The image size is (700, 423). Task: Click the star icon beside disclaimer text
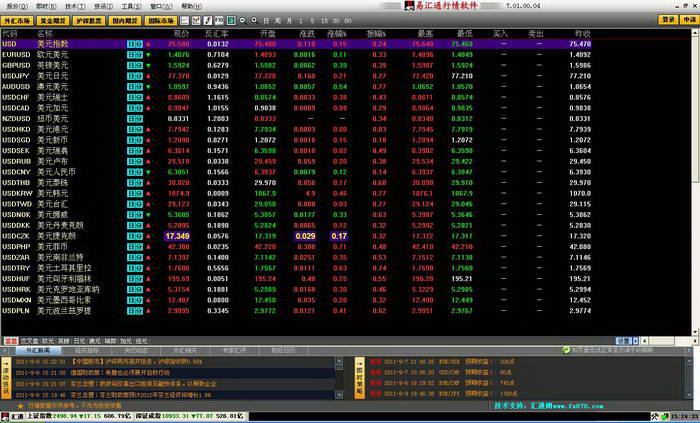tap(20, 406)
